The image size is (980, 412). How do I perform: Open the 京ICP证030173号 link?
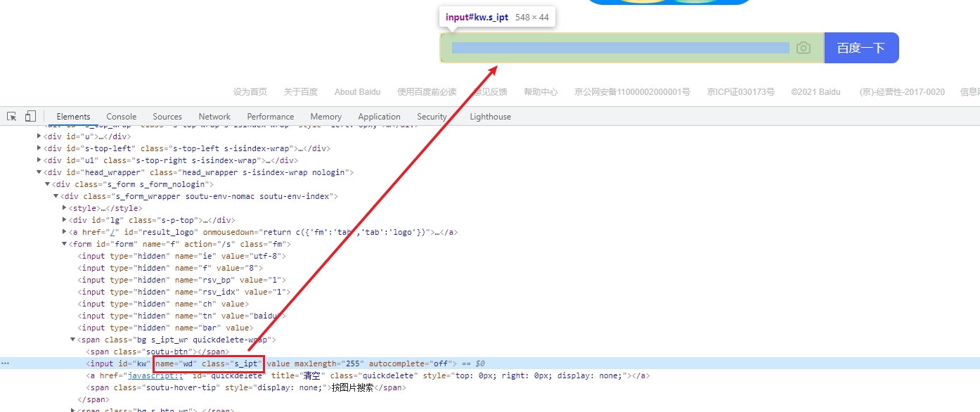click(740, 91)
